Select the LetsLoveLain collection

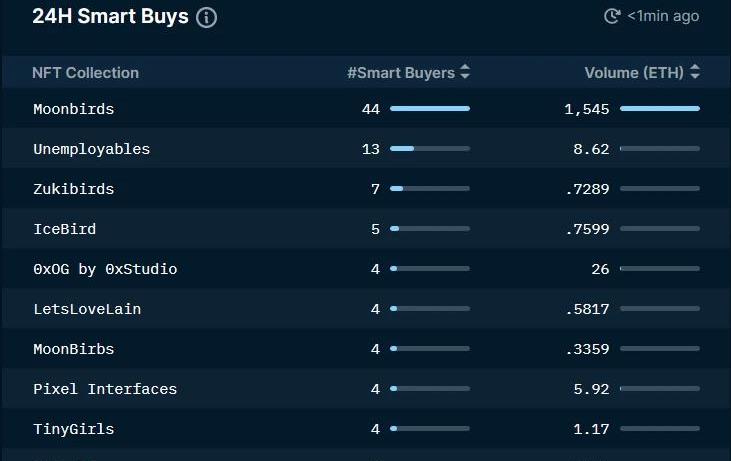(x=87, y=309)
